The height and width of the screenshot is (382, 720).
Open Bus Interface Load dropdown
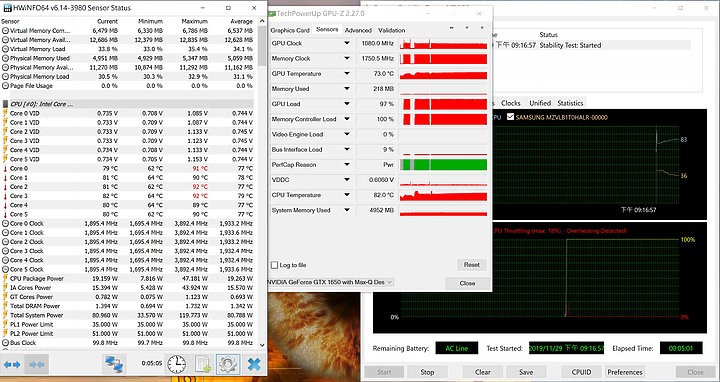click(x=347, y=149)
